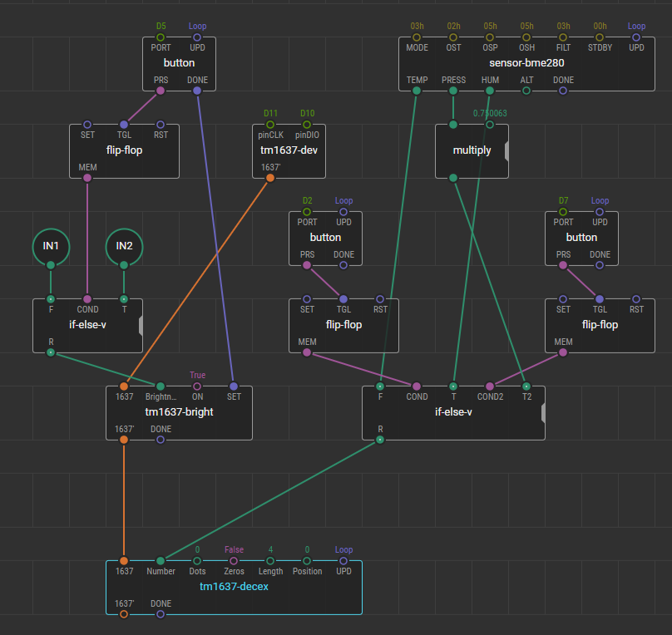672x635 pixels.
Task: Click the PRESS output pin on sensor-bme280
Action: (453, 91)
